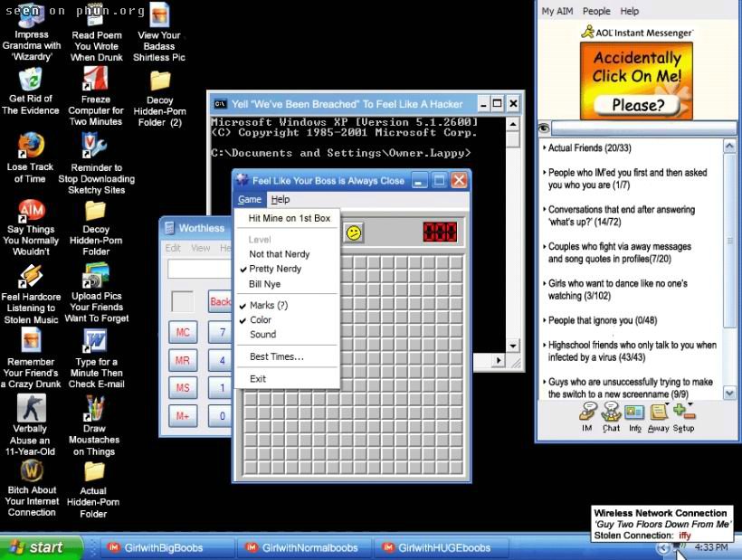Screen dimensions: 742x560
Task: Launch Word 'Type for a Minute' icon
Action: (x=96, y=358)
